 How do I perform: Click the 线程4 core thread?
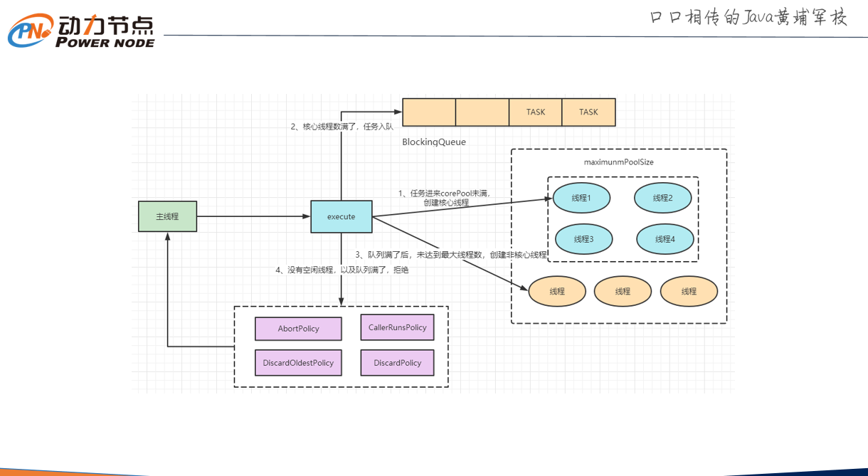point(665,239)
